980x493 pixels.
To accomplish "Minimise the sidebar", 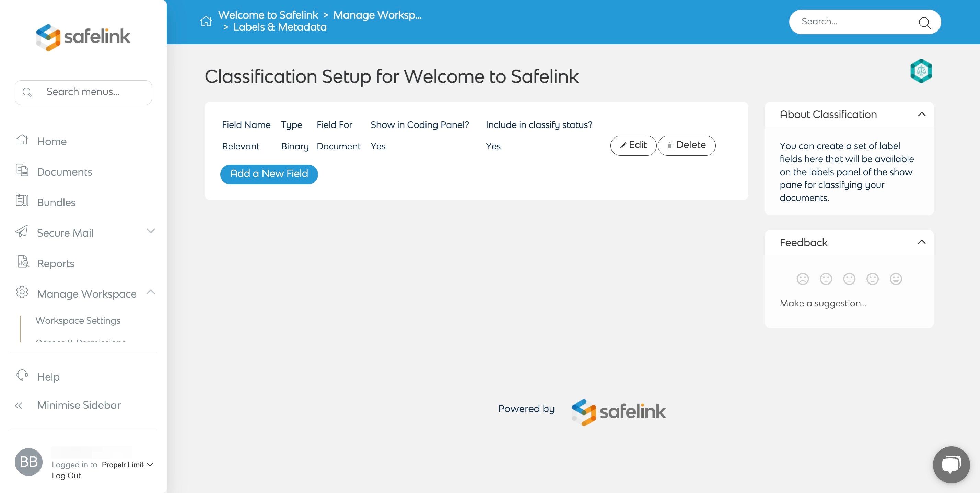I will pyautogui.click(x=78, y=405).
